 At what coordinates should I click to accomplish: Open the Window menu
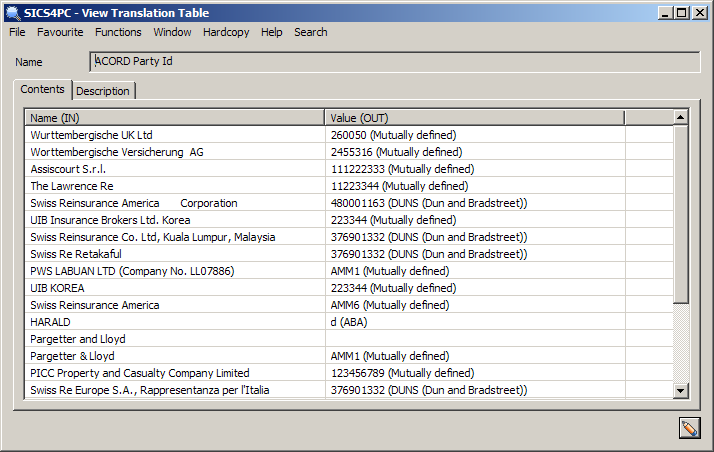(172, 32)
